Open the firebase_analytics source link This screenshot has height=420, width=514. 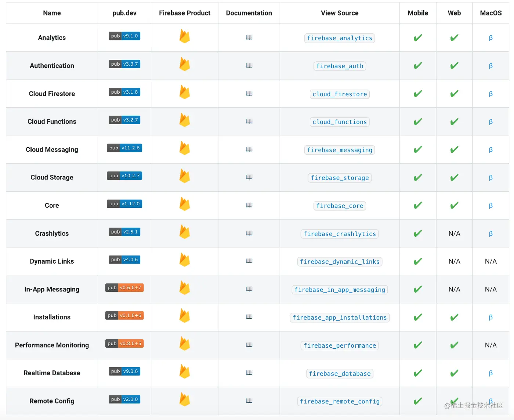click(340, 38)
